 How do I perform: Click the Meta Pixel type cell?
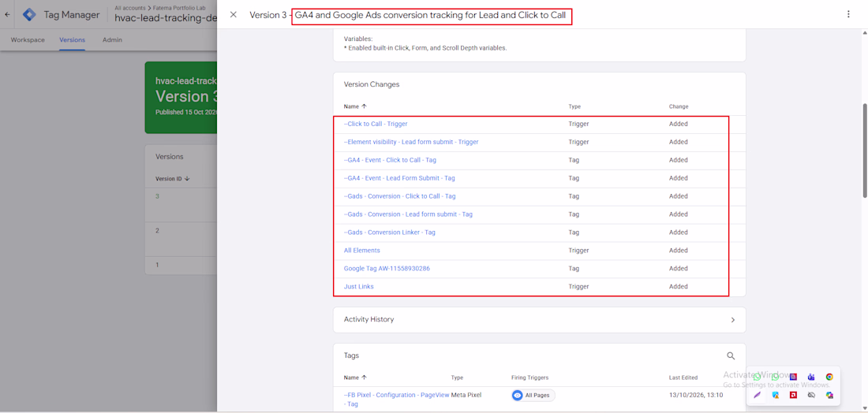466,396
